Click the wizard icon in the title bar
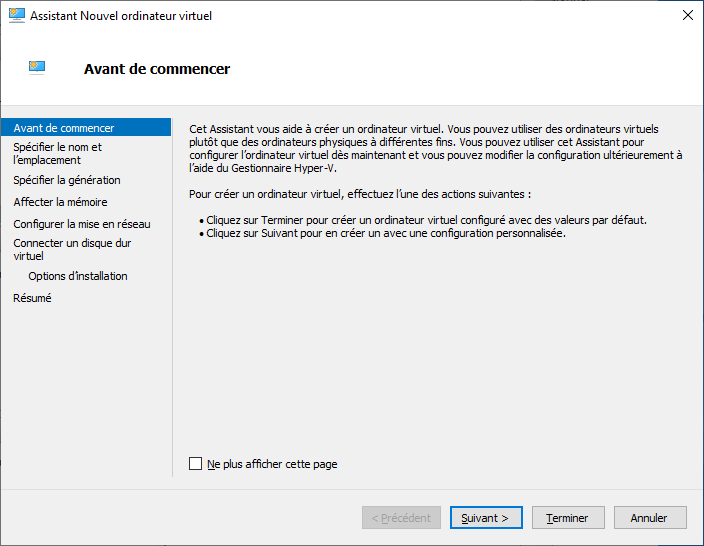This screenshot has height=546, width=704. pos(16,16)
